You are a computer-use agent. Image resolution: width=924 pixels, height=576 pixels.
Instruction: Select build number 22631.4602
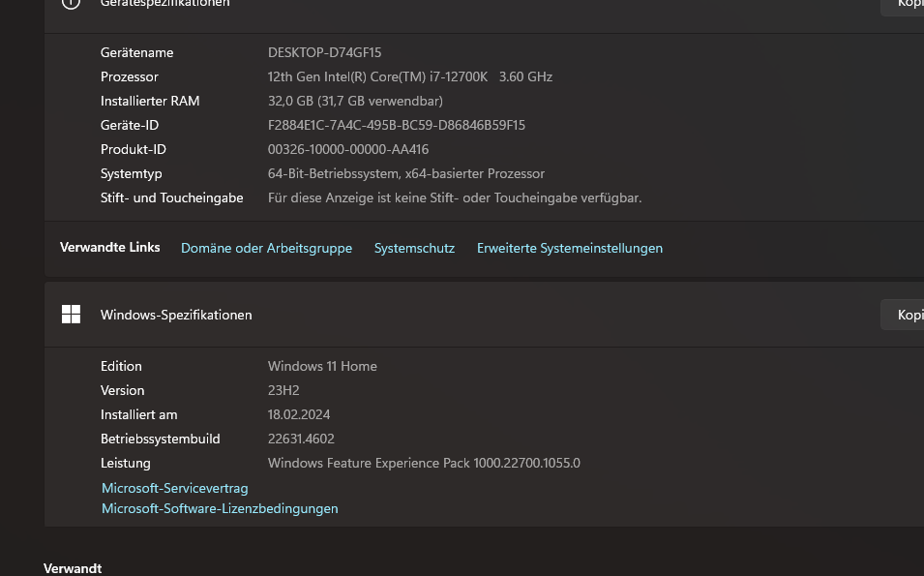click(301, 439)
